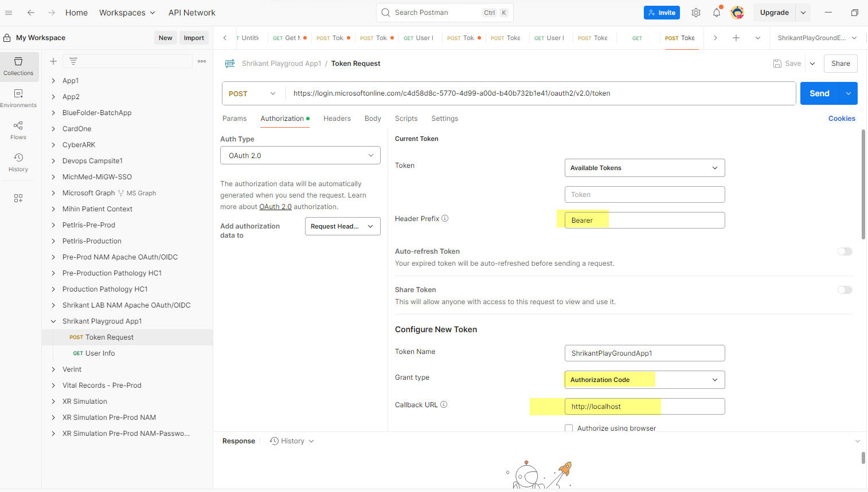Go back with the left arrow
The height and width of the screenshot is (492, 868).
point(31,13)
